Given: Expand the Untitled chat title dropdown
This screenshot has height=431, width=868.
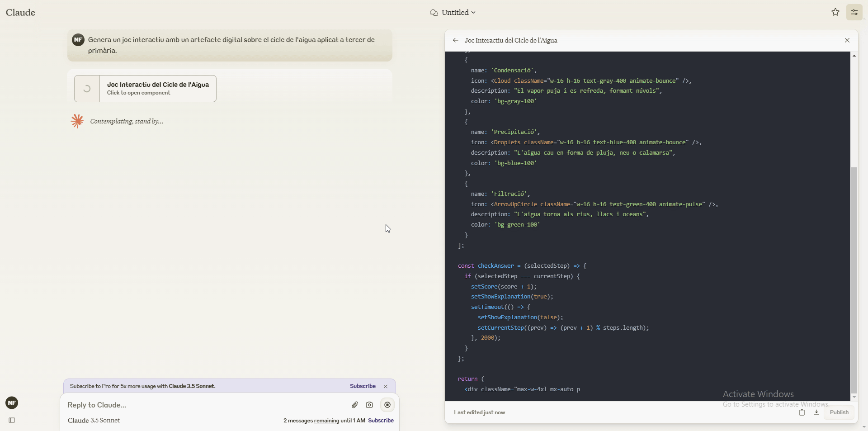Looking at the screenshot, I should tap(453, 13).
